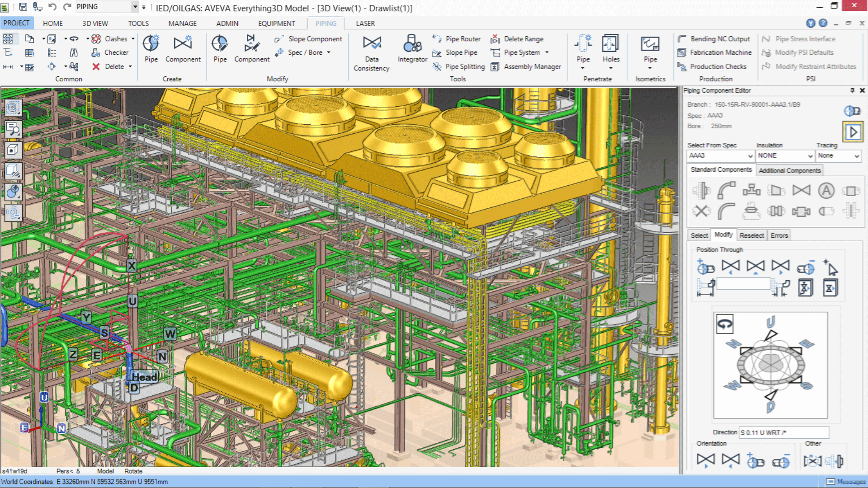The image size is (868, 488).
Task: Click the Direction input showing S 0.11 U
Action: click(783, 432)
